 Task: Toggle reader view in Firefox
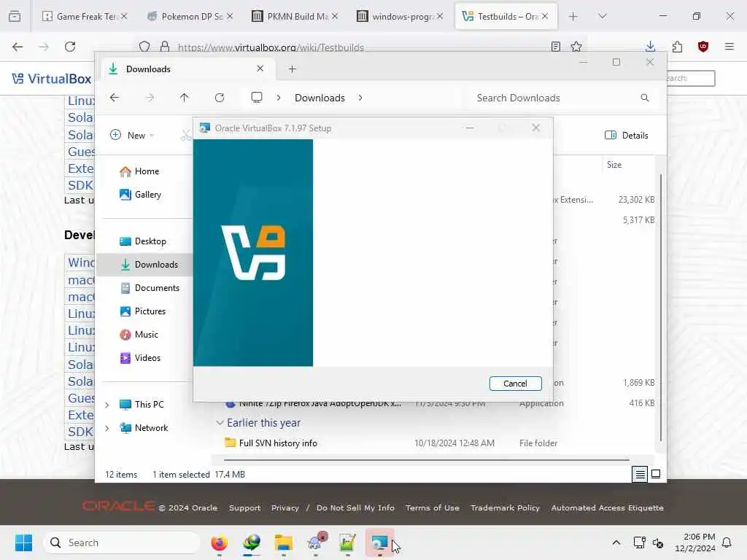[555, 47]
